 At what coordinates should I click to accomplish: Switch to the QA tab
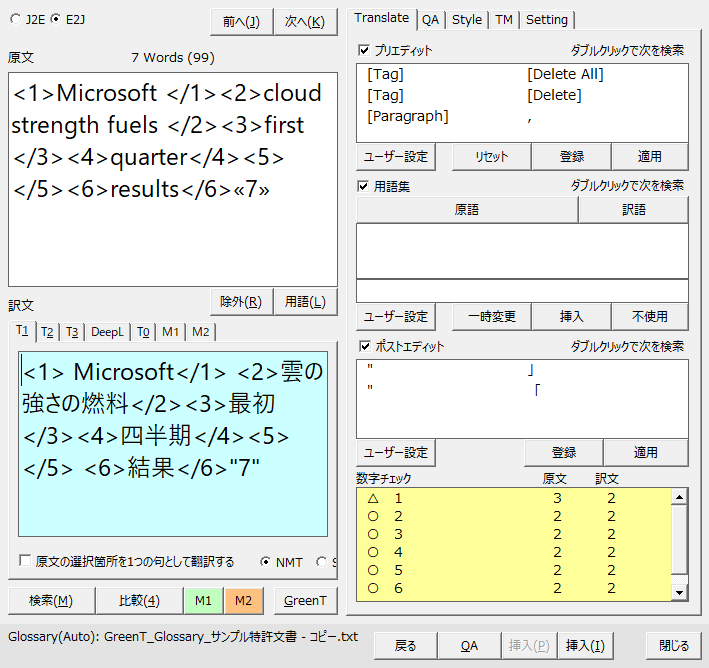(x=430, y=19)
